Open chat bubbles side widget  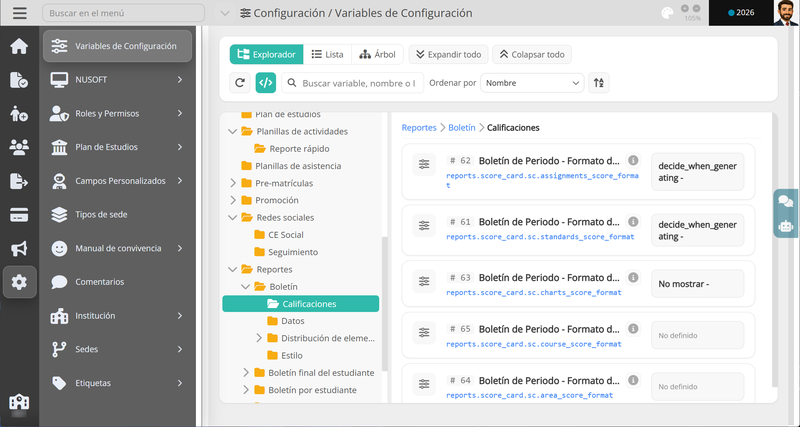click(x=786, y=201)
